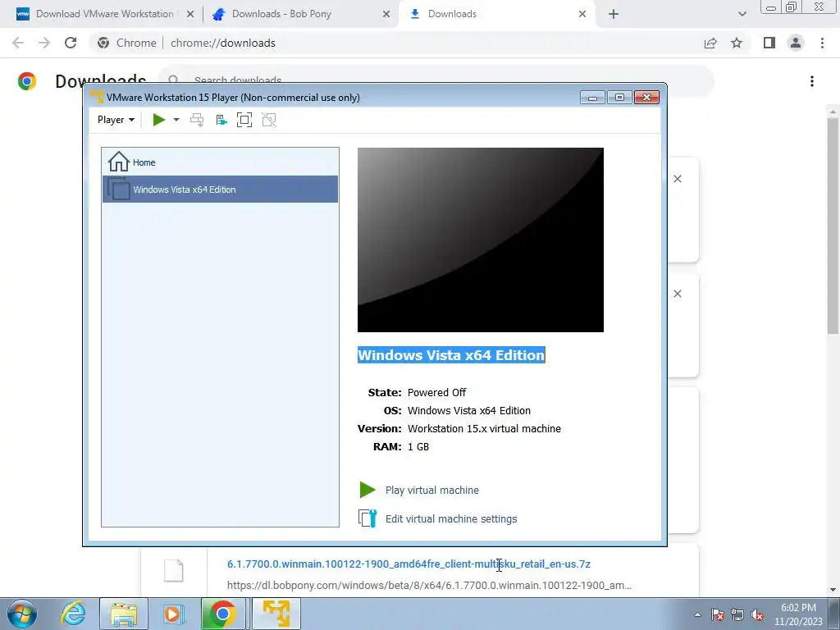Screen dimensions: 840x630
Task: Reload the Chrome page
Action: click(x=71, y=43)
